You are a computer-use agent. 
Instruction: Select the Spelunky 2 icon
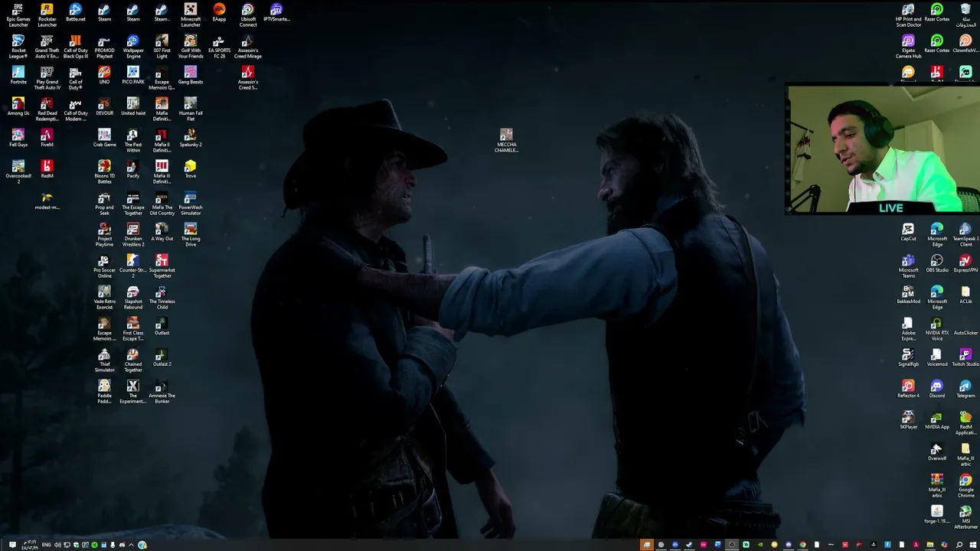pos(191,138)
